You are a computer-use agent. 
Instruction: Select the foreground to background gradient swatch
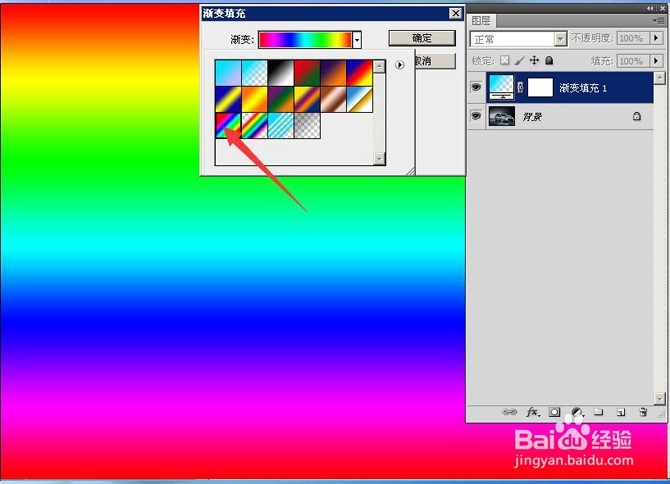coord(228,73)
